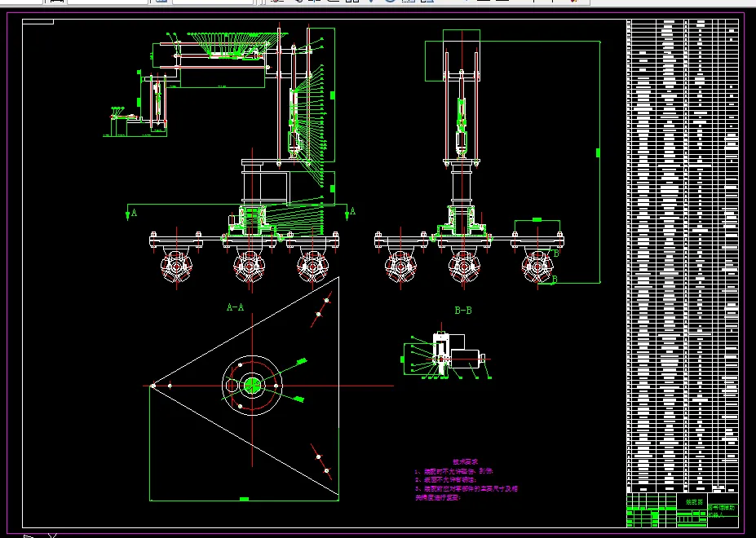Select magenta technical requirement line numbered 2
Viewport: 756px width, 538px height.
[x=445, y=479]
